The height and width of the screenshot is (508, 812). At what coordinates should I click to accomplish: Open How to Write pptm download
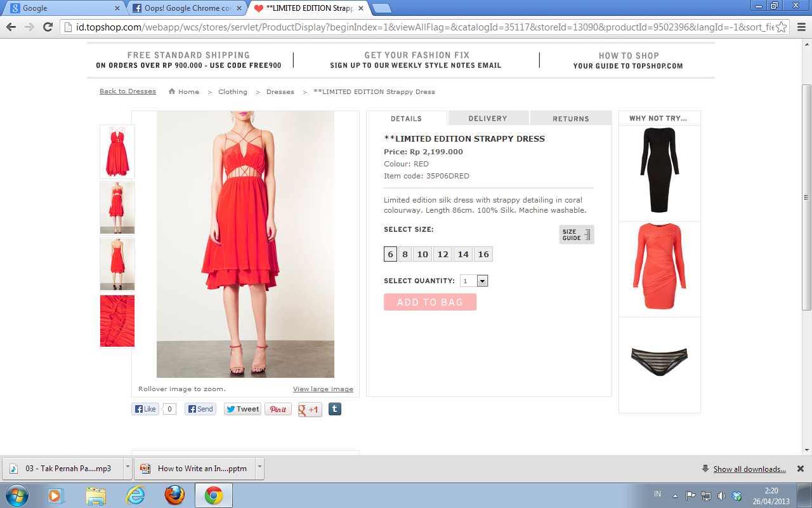(x=195, y=469)
